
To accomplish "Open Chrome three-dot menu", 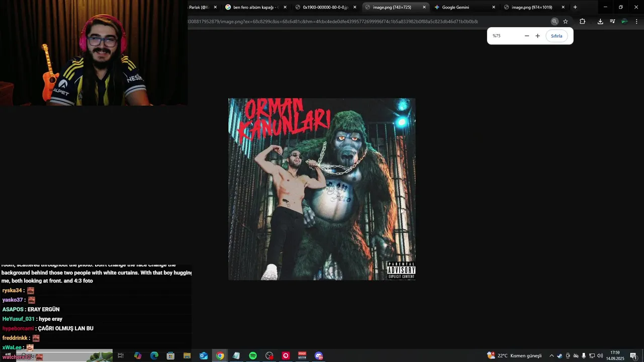I will point(636,22).
